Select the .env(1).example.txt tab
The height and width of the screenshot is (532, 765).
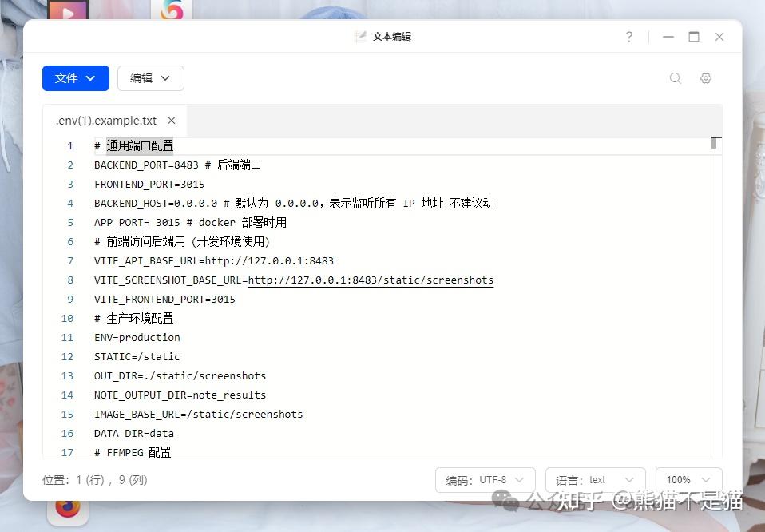pos(104,120)
